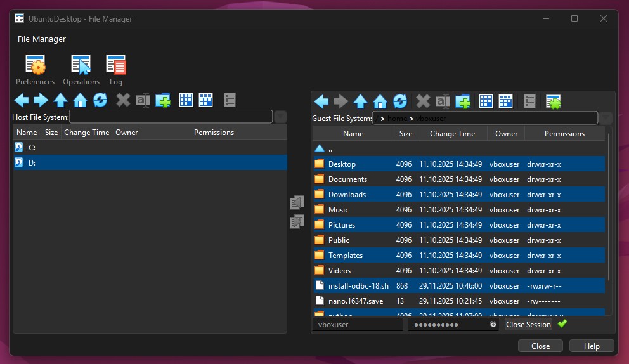The width and height of the screenshot is (629, 364).
Task: Click the Close Session button
Action: (528, 324)
